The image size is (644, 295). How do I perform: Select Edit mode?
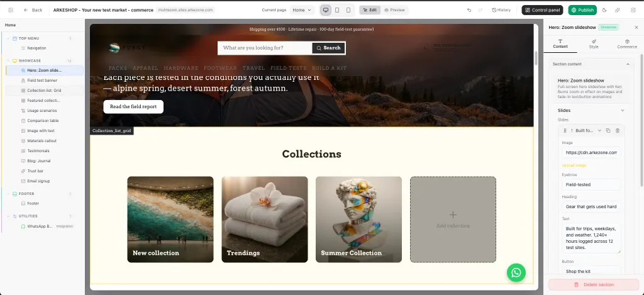pyautogui.click(x=370, y=10)
